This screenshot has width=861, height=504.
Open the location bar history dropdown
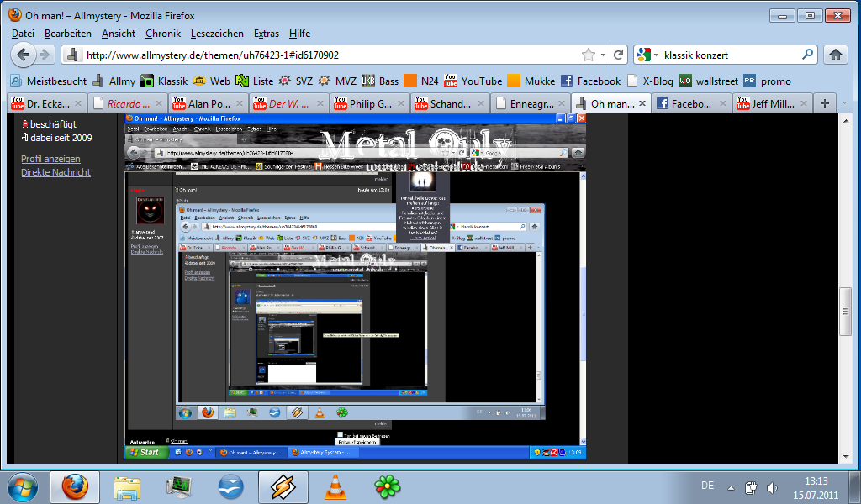[x=603, y=55]
